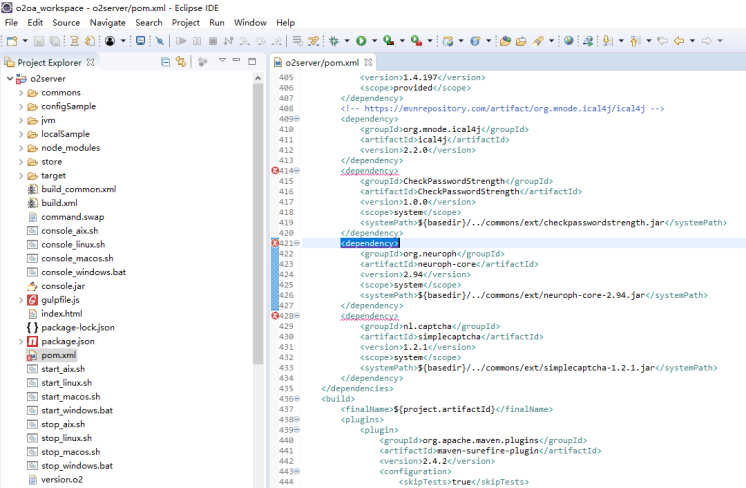Expand the node_modules folder
This screenshot has height=488, width=746.
pyautogui.click(x=21, y=148)
